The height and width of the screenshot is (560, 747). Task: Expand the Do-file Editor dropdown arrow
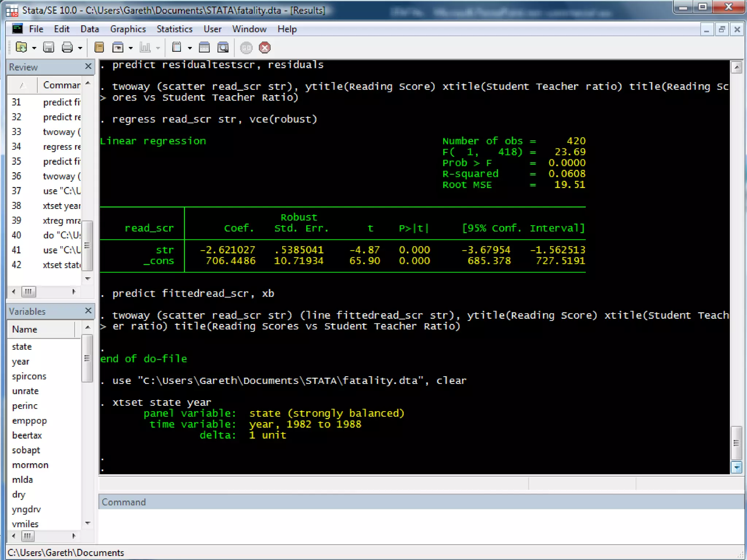(190, 48)
